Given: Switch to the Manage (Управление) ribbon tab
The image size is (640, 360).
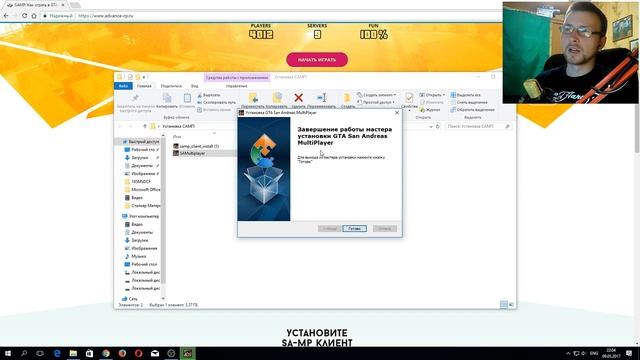Looking at the screenshot, I should [236, 86].
